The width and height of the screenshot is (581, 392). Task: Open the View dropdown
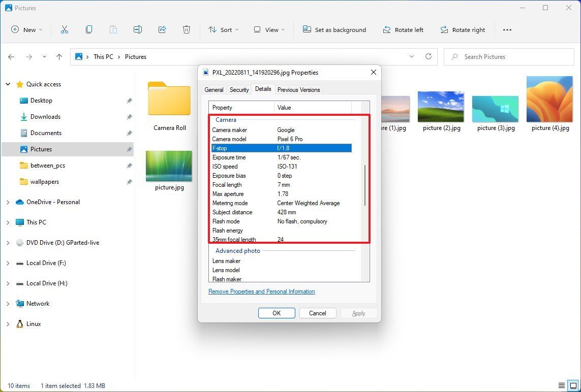click(x=268, y=29)
